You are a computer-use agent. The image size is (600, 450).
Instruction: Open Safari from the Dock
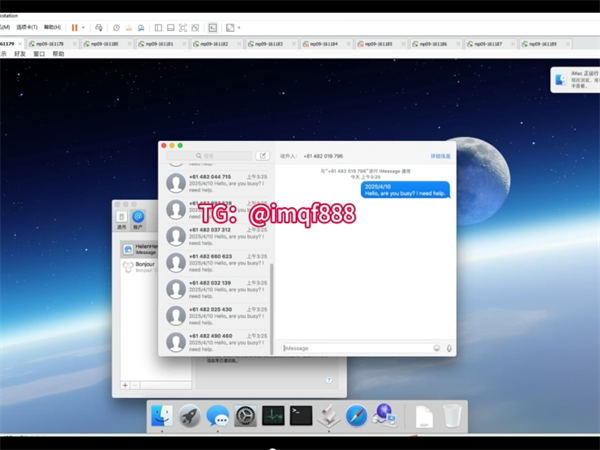click(357, 415)
